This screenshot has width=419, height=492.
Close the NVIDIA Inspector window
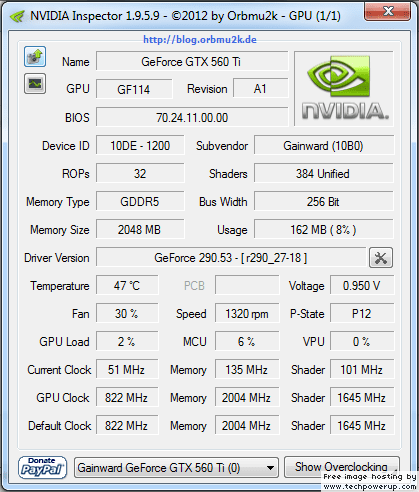(387, 12)
